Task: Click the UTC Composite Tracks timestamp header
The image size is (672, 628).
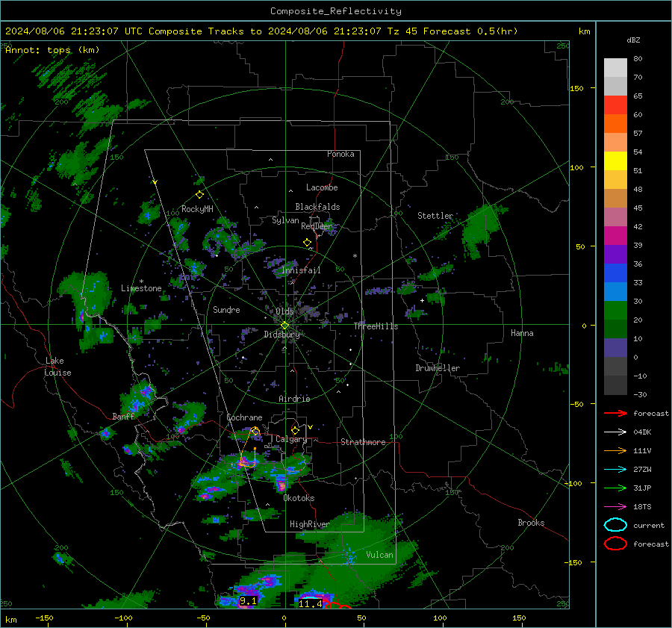Action: point(261,31)
